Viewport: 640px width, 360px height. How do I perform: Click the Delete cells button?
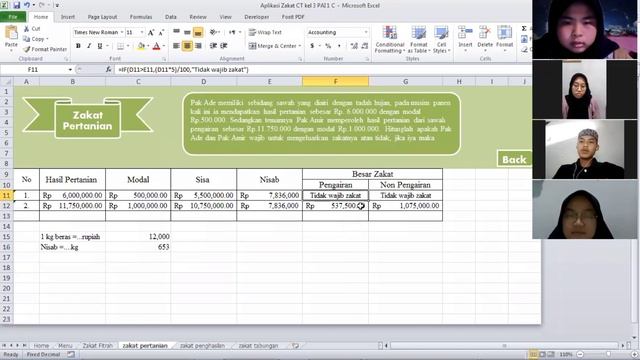click(485, 38)
